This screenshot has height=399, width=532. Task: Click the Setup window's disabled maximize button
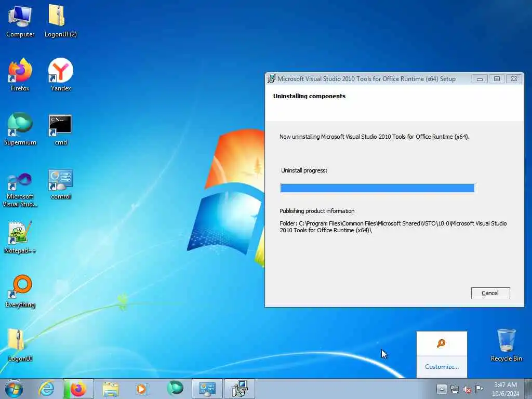coord(497,79)
